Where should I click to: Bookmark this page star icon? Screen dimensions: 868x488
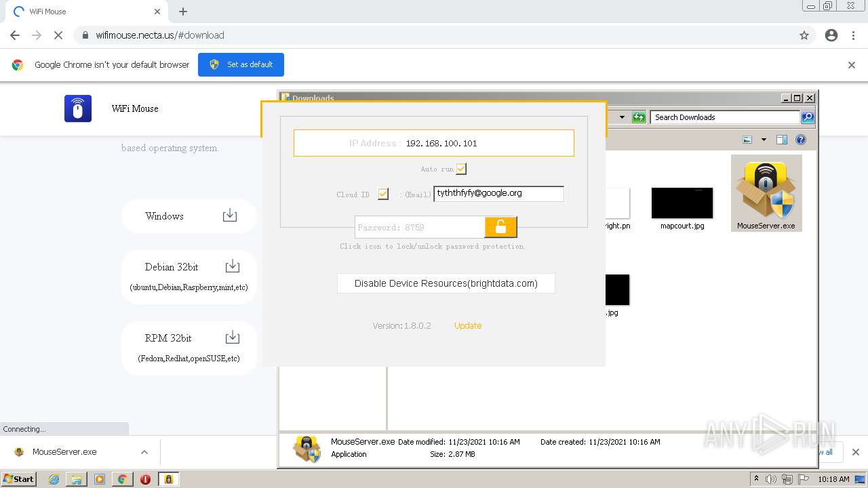pos(804,35)
